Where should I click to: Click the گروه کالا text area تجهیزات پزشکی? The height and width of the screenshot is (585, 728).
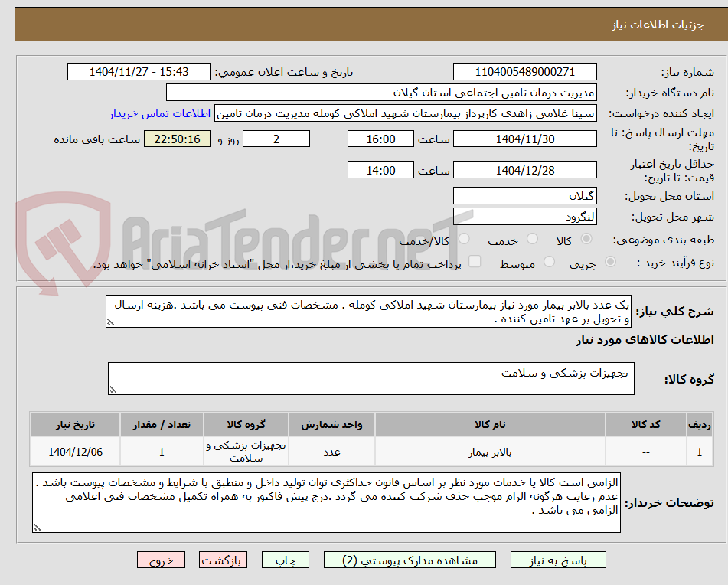(x=371, y=379)
